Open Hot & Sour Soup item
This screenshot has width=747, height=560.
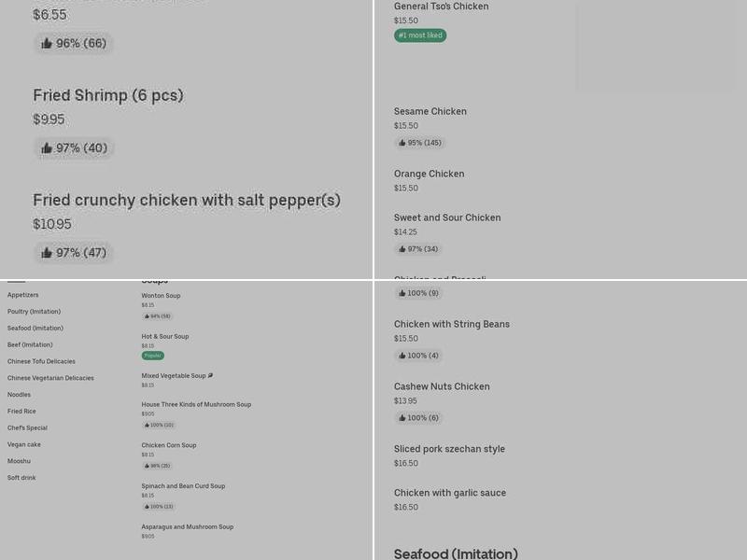(x=165, y=337)
